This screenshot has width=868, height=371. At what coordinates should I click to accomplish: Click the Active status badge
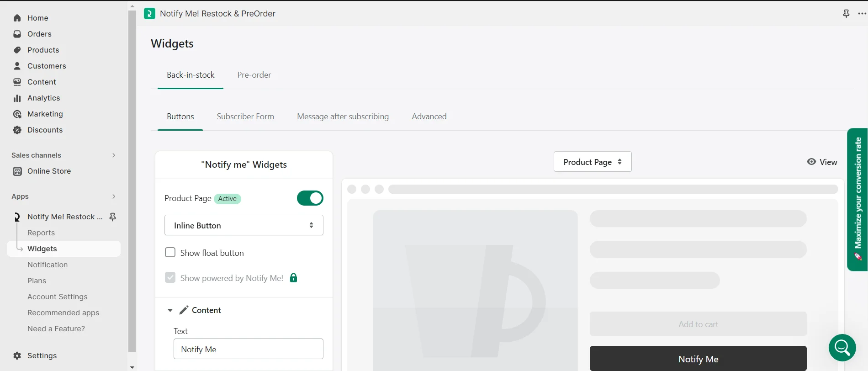(x=227, y=199)
